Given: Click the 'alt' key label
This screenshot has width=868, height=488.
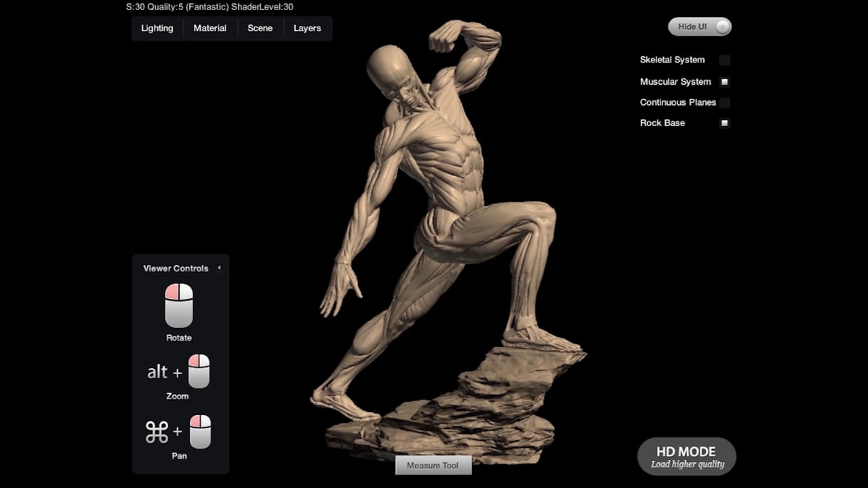Looking at the screenshot, I should pos(157,371).
